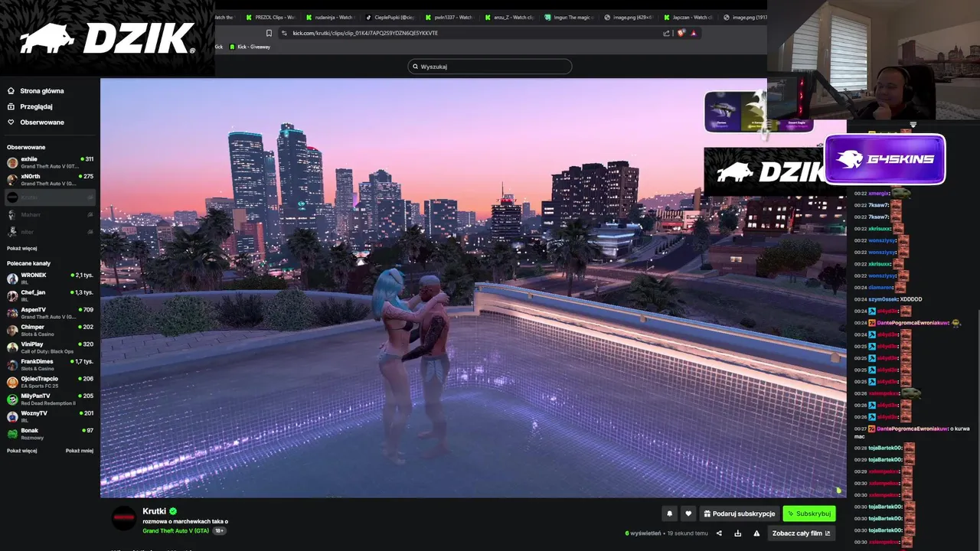Screen dimensions: 980x551
Task: Open Bonak channel avatar
Action: coord(12,434)
